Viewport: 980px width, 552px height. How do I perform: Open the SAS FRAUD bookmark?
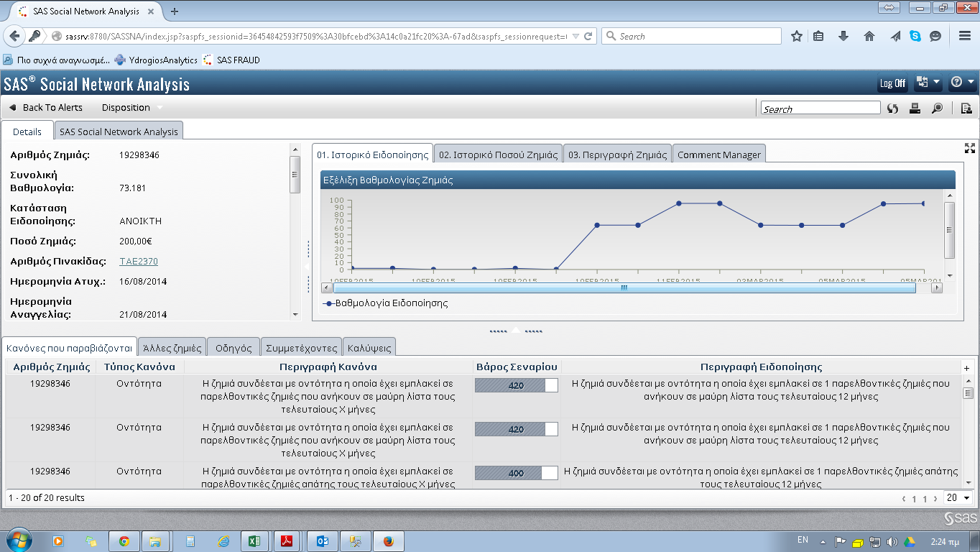point(231,60)
